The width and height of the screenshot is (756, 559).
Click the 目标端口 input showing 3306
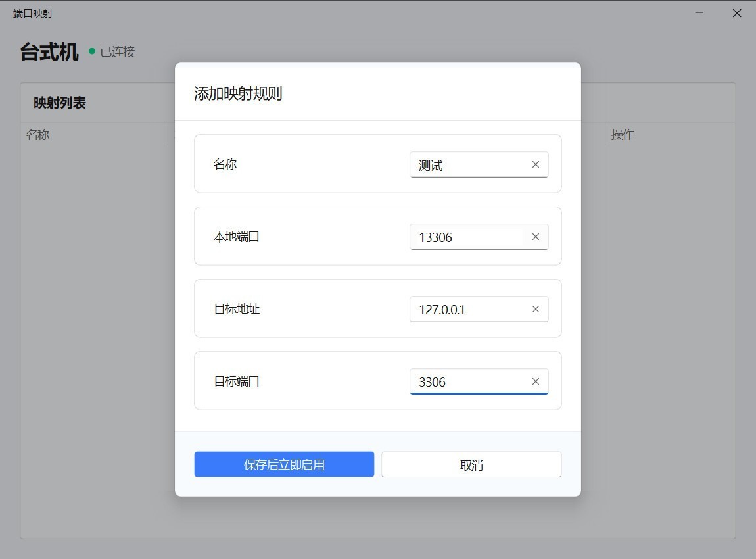479,381
